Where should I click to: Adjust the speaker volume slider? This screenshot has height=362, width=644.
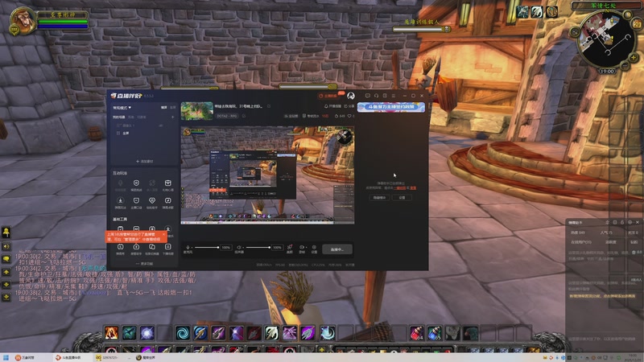point(258,248)
